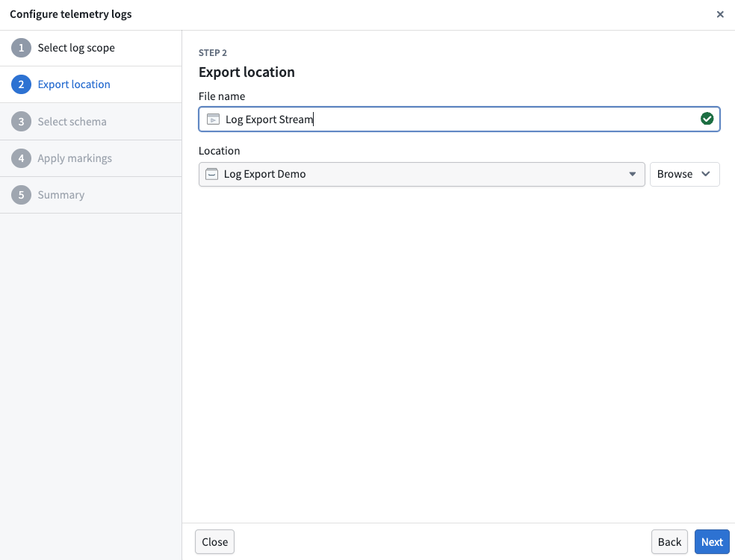
Task: Click the step 3 number badge
Action: tap(21, 122)
